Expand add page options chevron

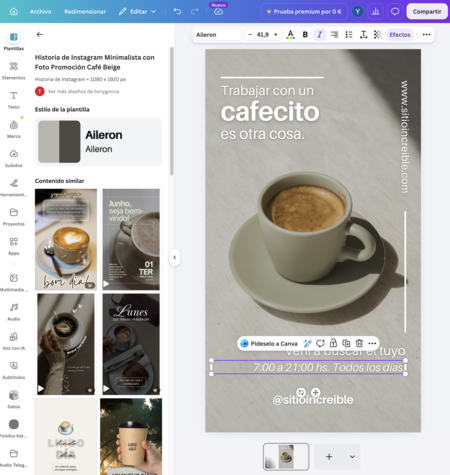[x=352, y=457]
